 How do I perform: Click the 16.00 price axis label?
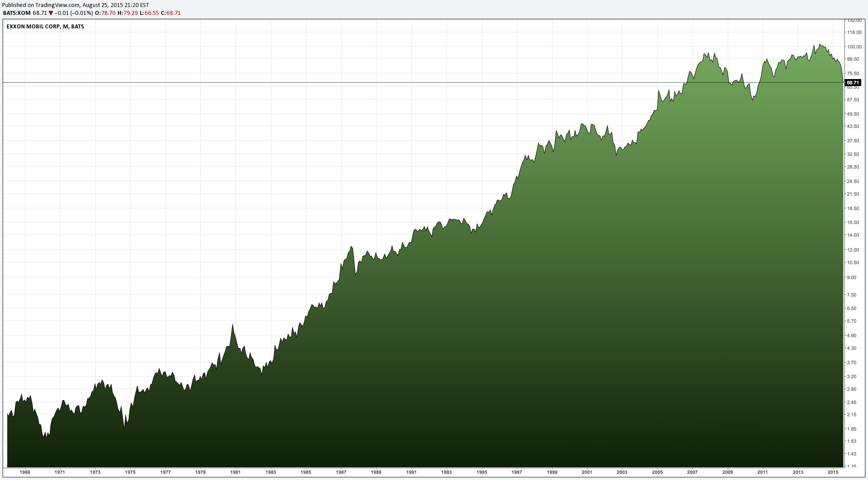pos(853,222)
